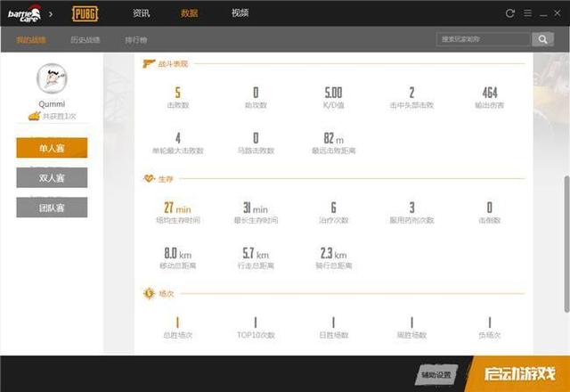
Task: Click the Qummi player avatar
Action: pyautogui.click(x=52, y=78)
